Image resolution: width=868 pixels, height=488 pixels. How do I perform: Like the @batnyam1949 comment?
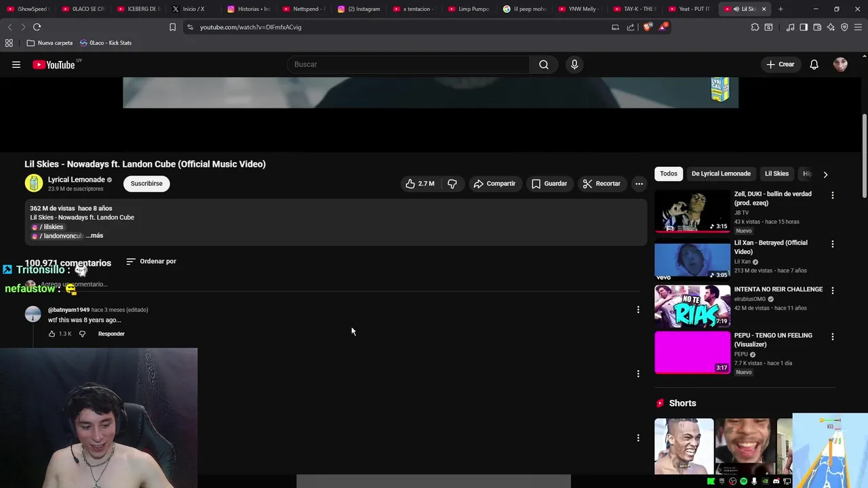pos(52,333)
